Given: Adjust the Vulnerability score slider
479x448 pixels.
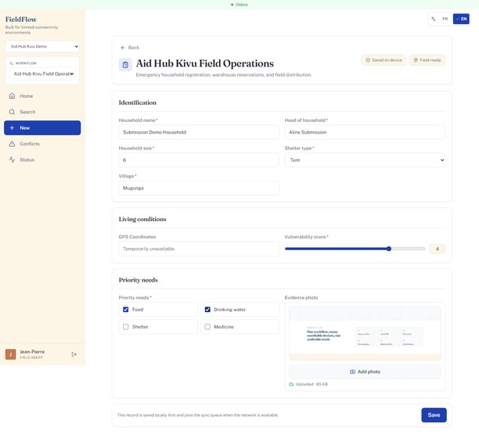Looking at the screenshot, I should [x=355, y=249].
